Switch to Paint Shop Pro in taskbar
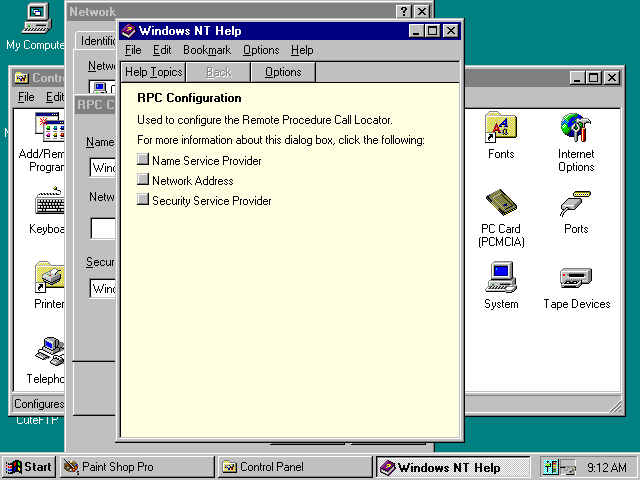The height and width of the screenshot is (480, 640). tap(137, 467)
